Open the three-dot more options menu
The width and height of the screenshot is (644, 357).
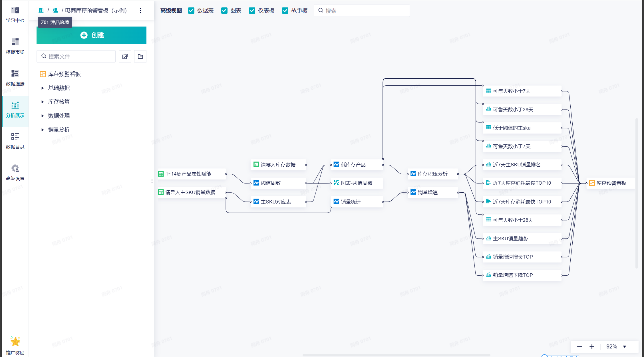coord(140,11)
